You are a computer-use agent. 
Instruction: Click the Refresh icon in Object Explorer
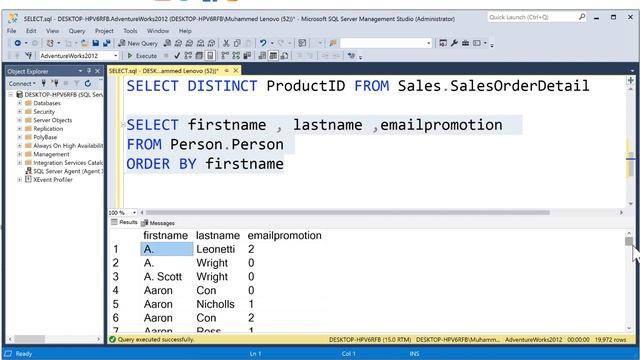[x=88, y=84]
